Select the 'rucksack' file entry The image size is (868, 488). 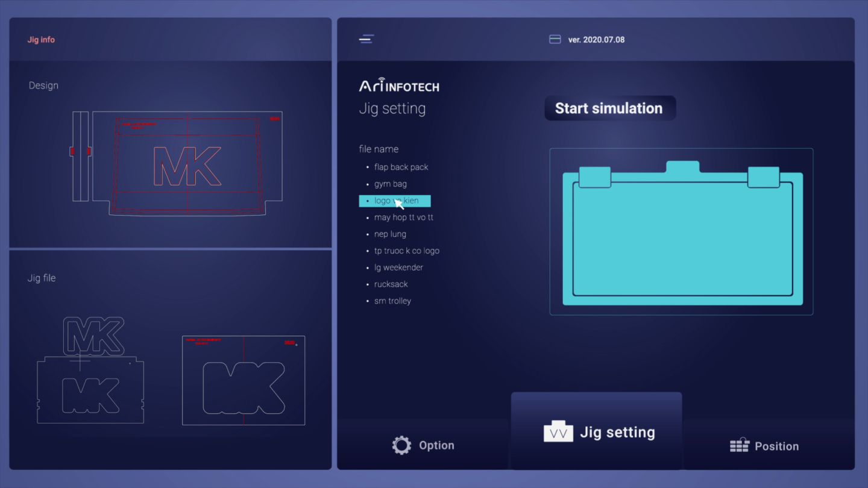[391, 284]
